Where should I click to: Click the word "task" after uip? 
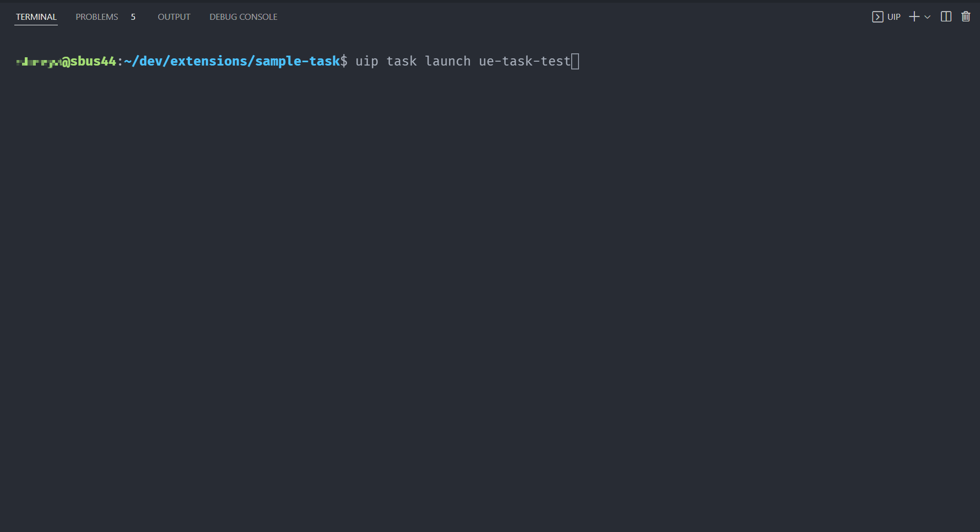402,61
